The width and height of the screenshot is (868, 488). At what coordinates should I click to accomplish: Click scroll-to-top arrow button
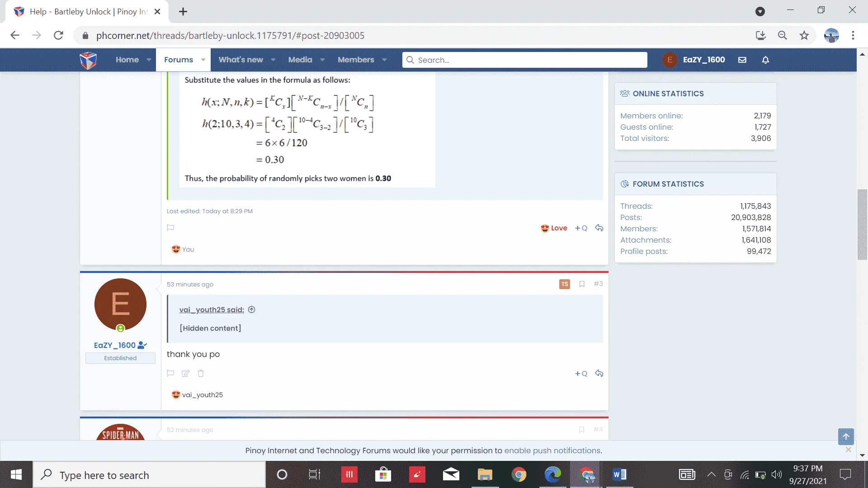point(846,436)
